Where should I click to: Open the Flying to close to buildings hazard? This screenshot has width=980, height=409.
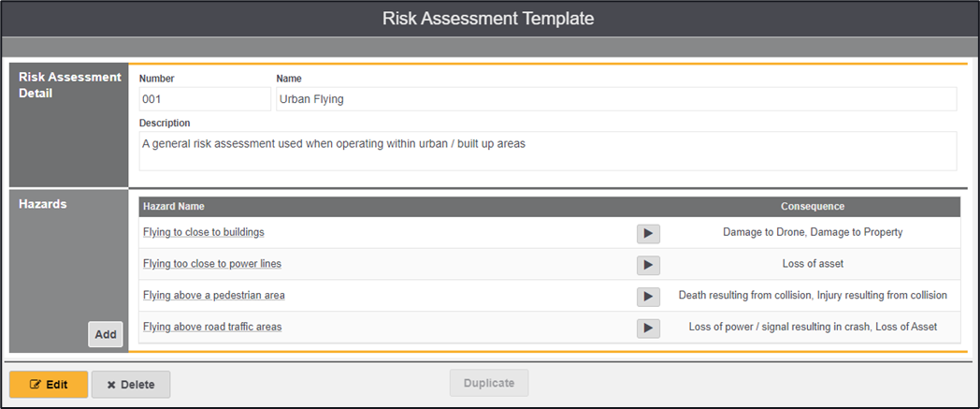click(x=203, y=232)
